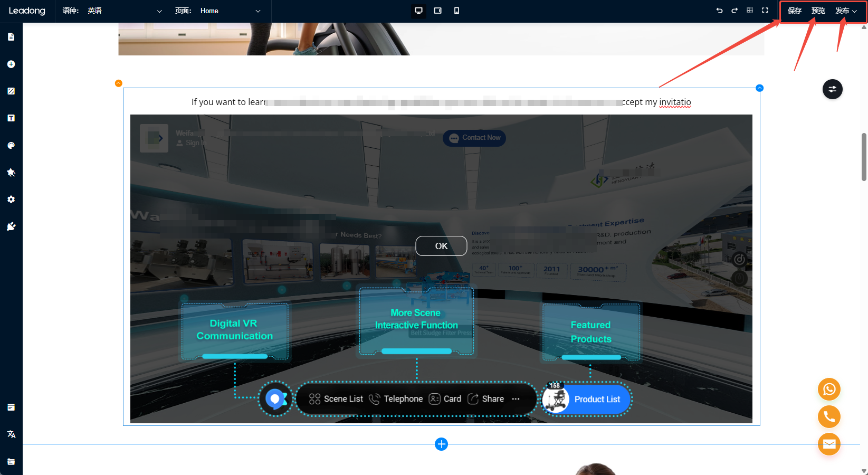The height and width of the screenshot is (475, 868).
Task: Switch to desktop preview mode
Action: tap(418, 11)
